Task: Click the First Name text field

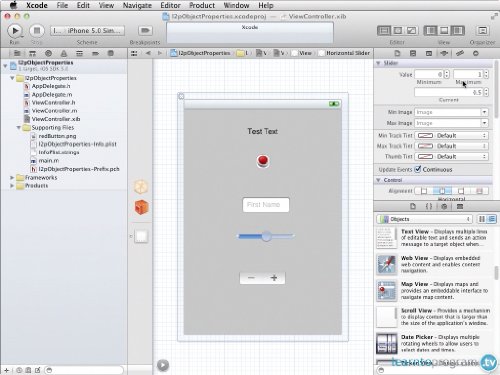Action: 266,205
